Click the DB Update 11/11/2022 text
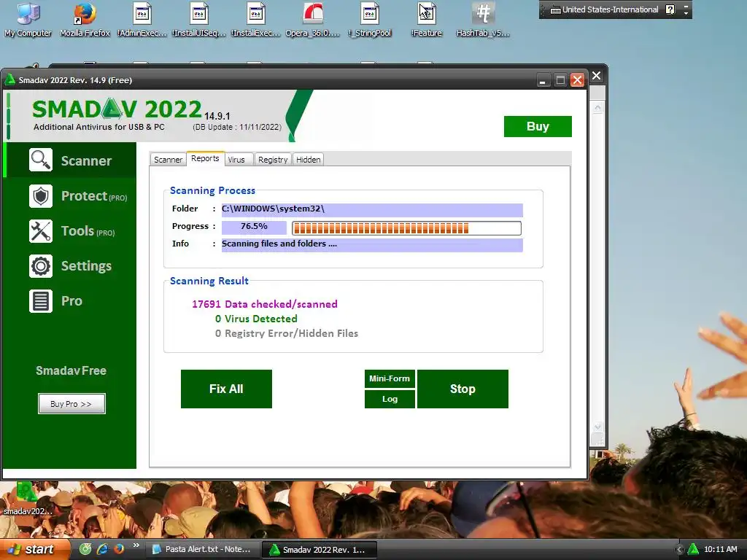The image size is (747, 560). pyautogui.click(x=237, y=127)
